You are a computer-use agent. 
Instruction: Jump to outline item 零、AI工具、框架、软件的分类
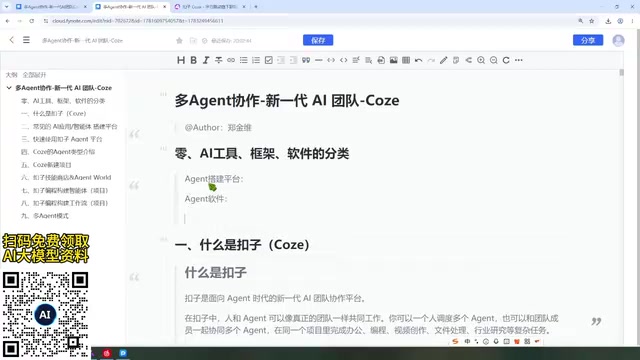[x=63, y=101]
